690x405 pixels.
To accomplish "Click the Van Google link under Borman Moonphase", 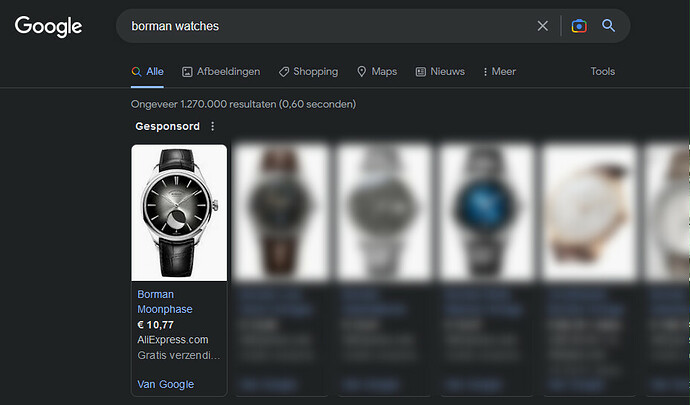I will click(x=165, y=384).
